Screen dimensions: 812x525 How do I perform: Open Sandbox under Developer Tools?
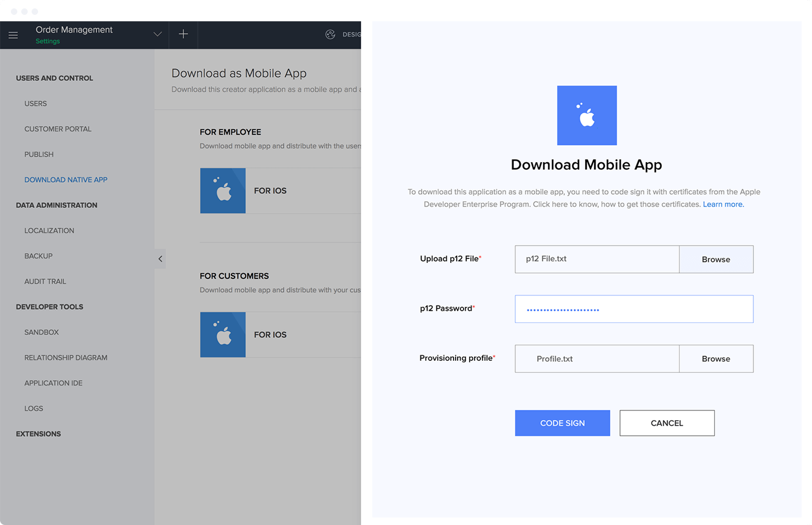click(42, 332)
